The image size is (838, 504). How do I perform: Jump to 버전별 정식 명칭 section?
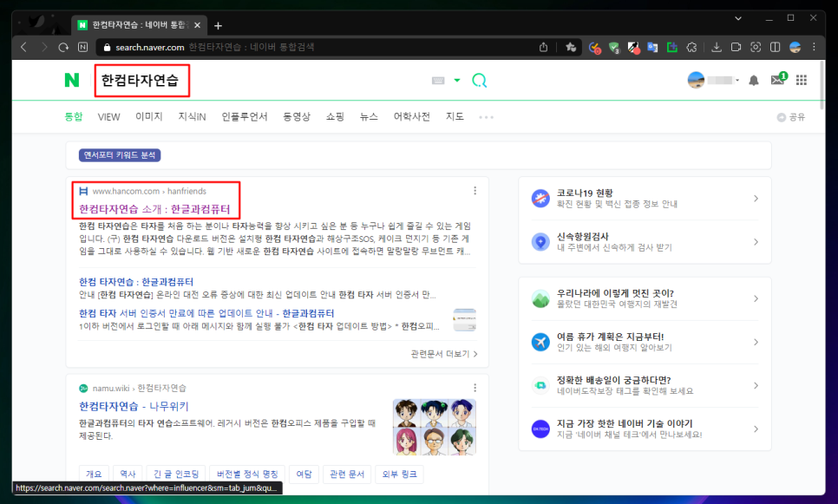click(247, 474)
